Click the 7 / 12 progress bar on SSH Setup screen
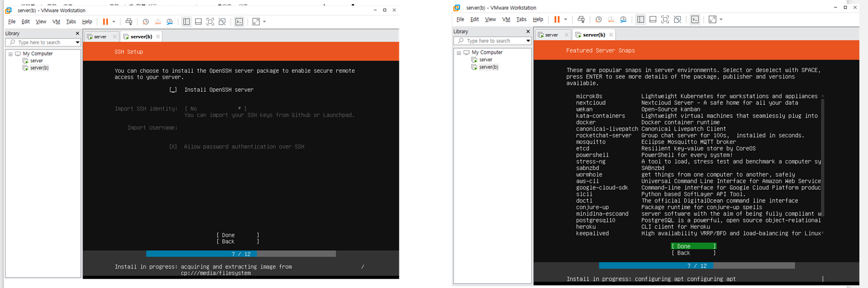The width and height of the screenshot is (868, 288). tap(241, 254)
